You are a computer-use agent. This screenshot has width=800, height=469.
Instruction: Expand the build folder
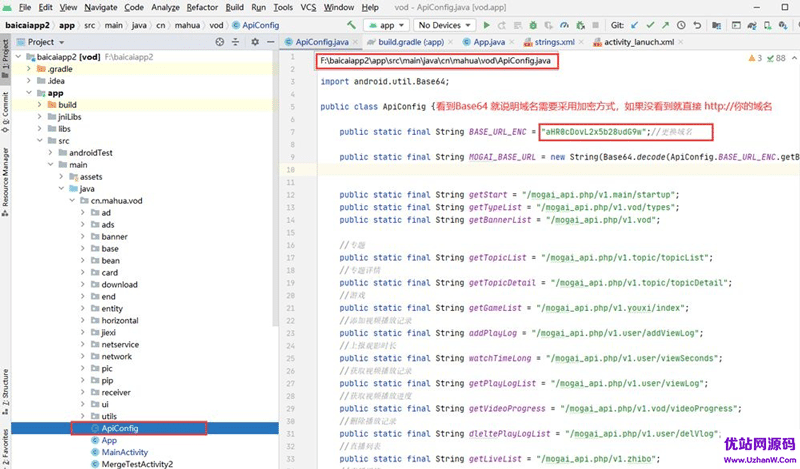point(40,105)
